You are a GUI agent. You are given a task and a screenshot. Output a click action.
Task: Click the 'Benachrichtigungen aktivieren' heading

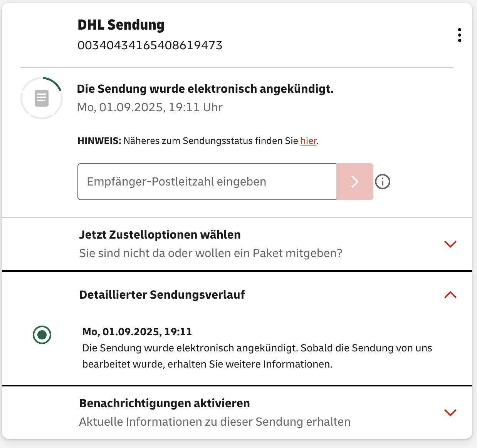[x=165, y=403]
